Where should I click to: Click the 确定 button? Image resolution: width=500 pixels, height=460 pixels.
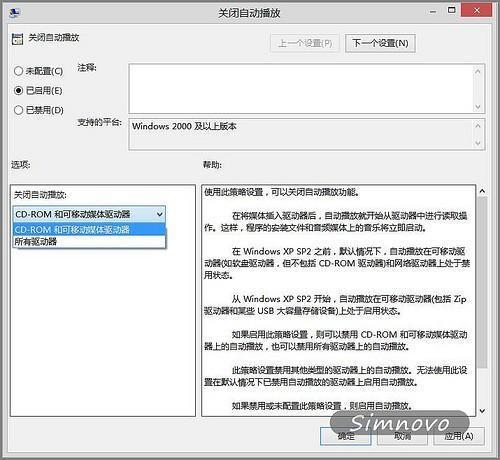346,436
